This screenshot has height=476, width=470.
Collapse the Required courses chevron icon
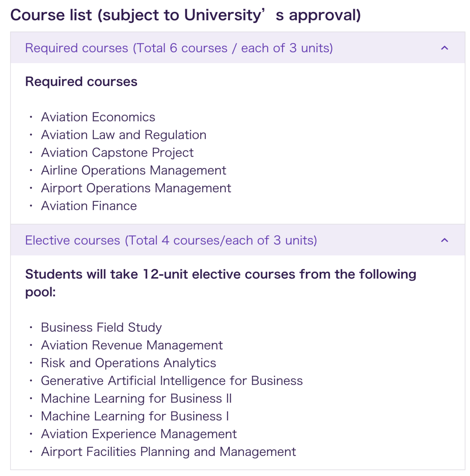click(444, 48)
